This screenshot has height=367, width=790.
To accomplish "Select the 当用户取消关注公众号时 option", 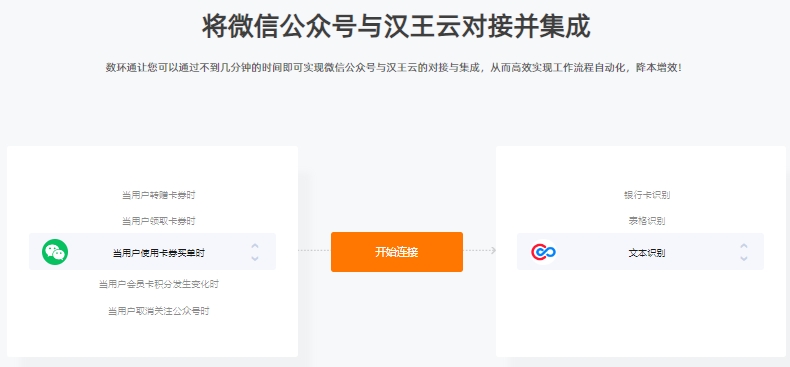I will pos(159,311).
